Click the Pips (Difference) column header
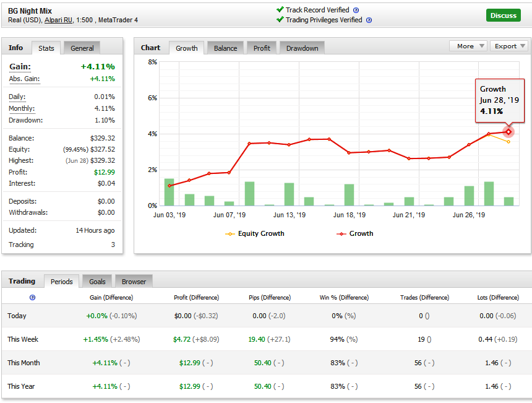This screenshot has width=532, height=403. coord(270,297)
